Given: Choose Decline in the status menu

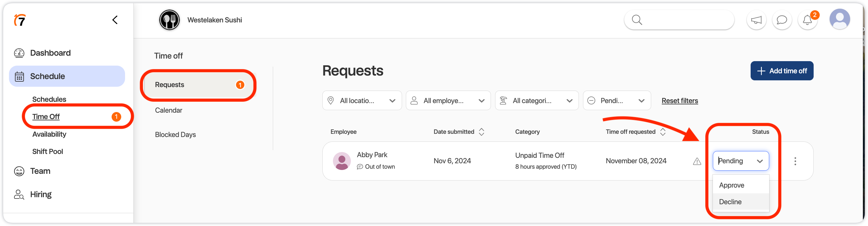Looking at the screenshot, I should click(730, 202).
